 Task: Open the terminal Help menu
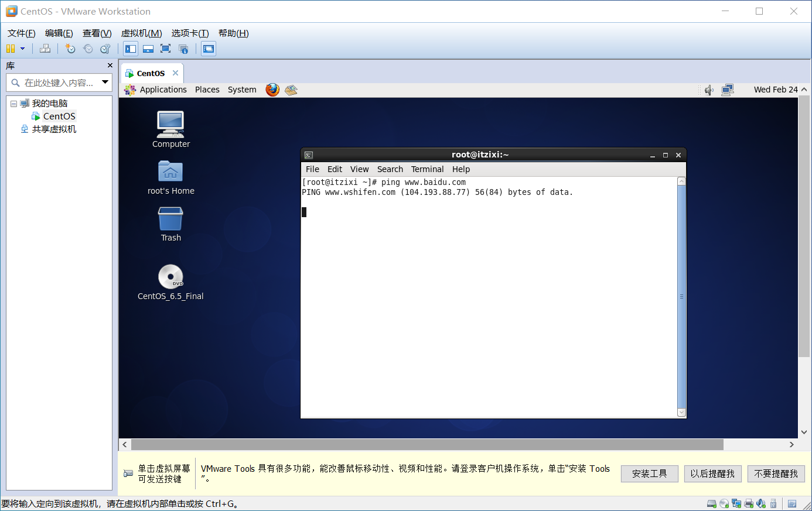point(461,169)
